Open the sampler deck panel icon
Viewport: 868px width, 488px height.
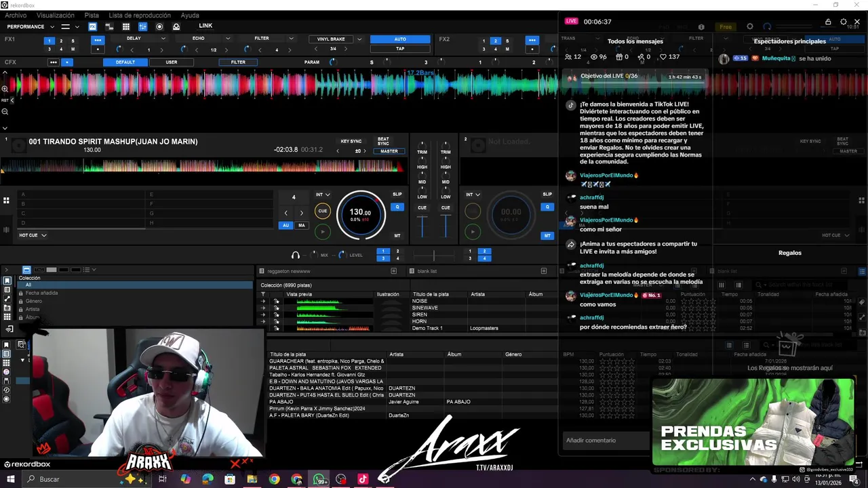108,26
